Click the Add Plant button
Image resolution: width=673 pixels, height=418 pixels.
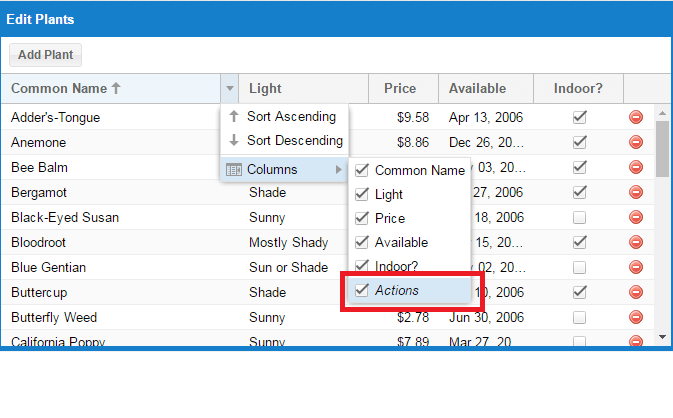coord(45,55)
